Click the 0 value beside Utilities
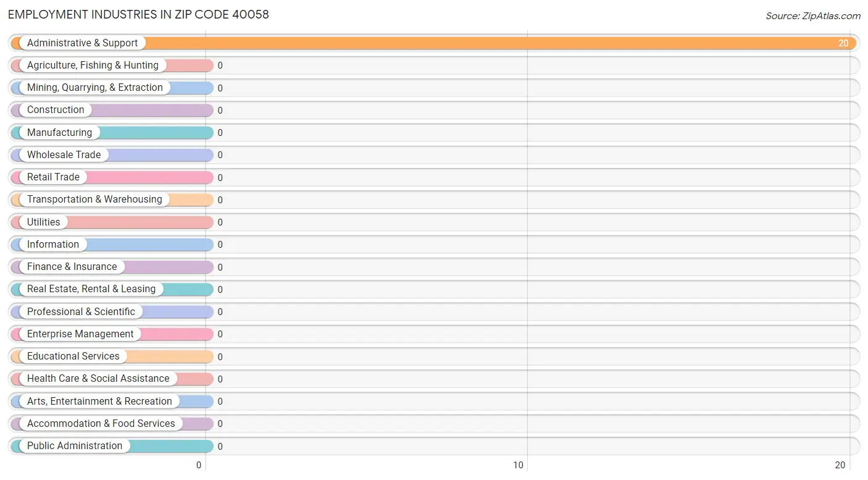 pyautogui.click(x=220, y=222)
